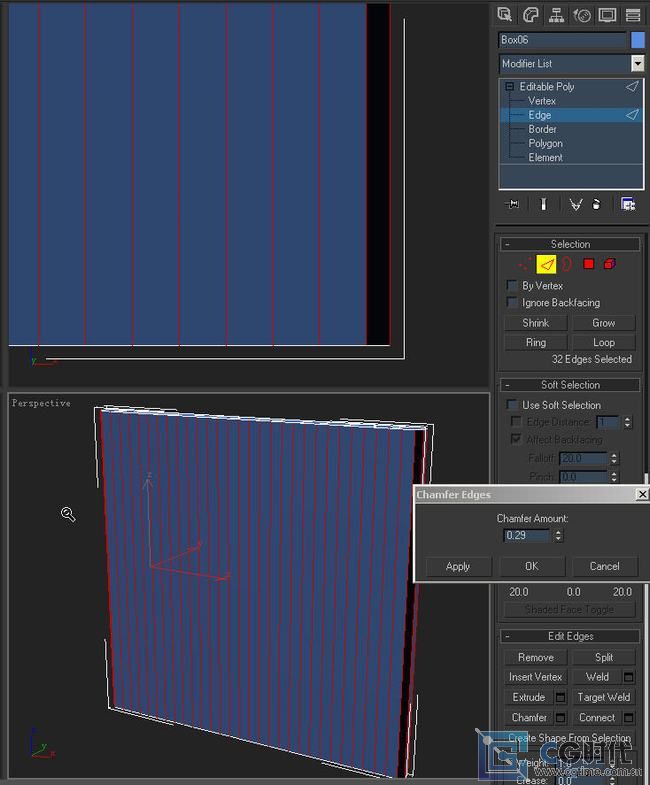The width and height of the screenshot is (650, 785).
Task: Open the Motion command panel tab
Action: 582,15
